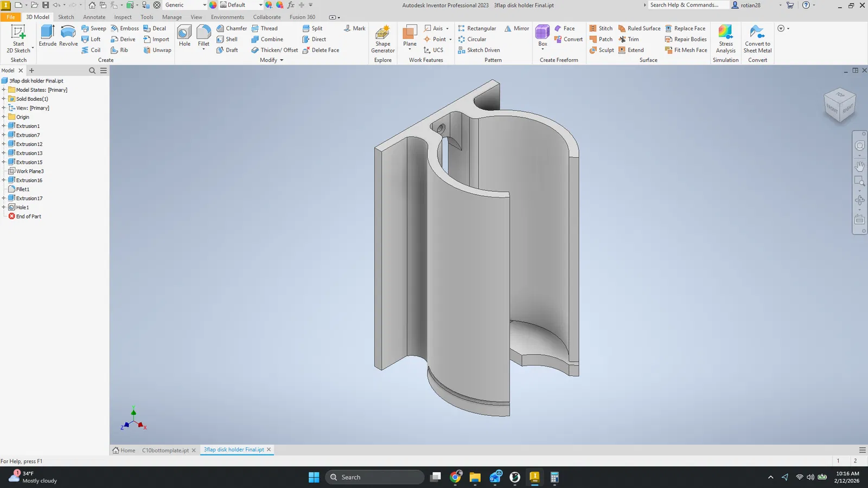Open the Default appearance dropdown
The height and width of the screenshot is (488, 868).
point(260,5)
